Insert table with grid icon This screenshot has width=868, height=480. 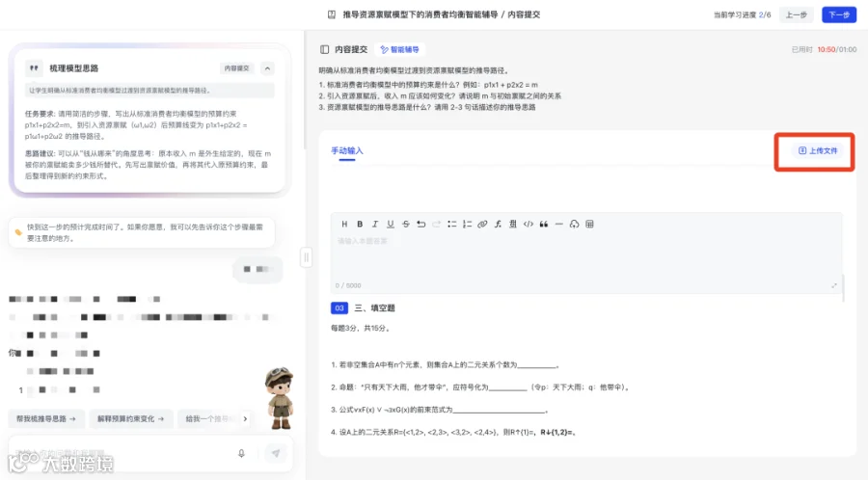[x=589, y=224]
